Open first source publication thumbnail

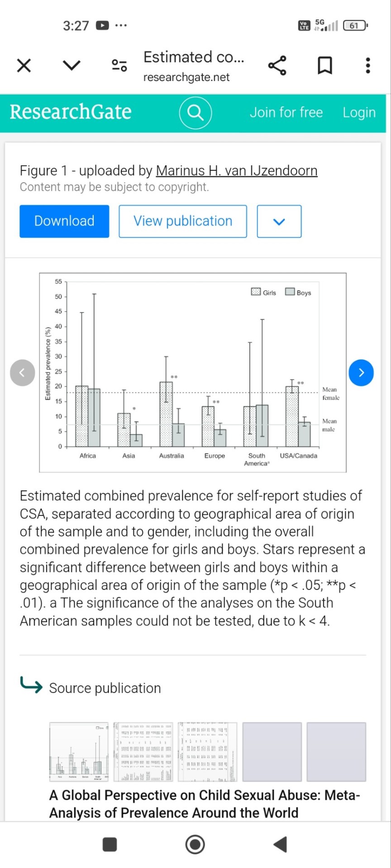pos(79,752)
